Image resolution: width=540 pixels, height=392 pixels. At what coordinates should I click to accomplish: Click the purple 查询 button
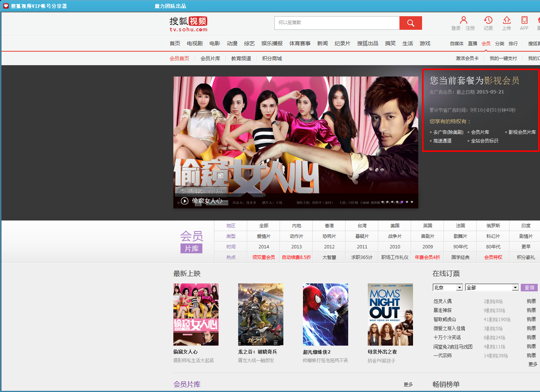pyautogui.click(x=529, y=288)
